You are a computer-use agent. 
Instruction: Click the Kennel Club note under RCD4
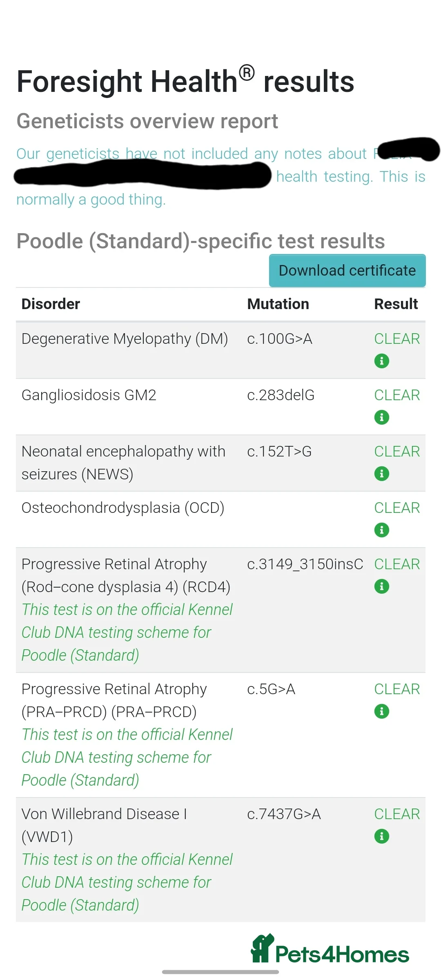(127, 633)
